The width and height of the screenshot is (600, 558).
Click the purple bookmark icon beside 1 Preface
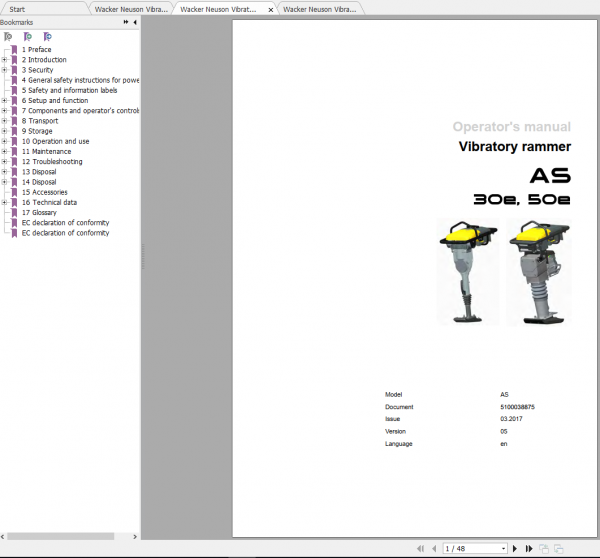pos(15,50)
